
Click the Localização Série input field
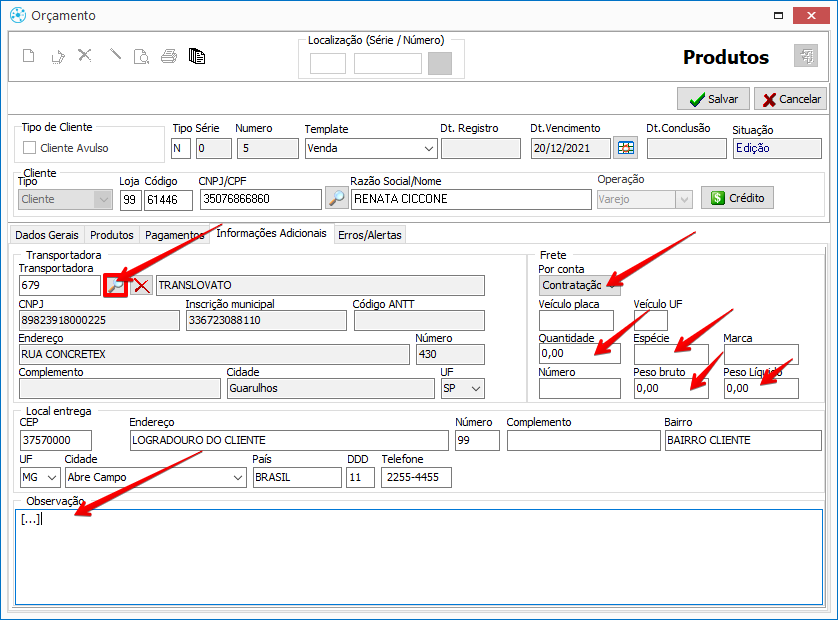pyautogui.click(x=328, y=64)
